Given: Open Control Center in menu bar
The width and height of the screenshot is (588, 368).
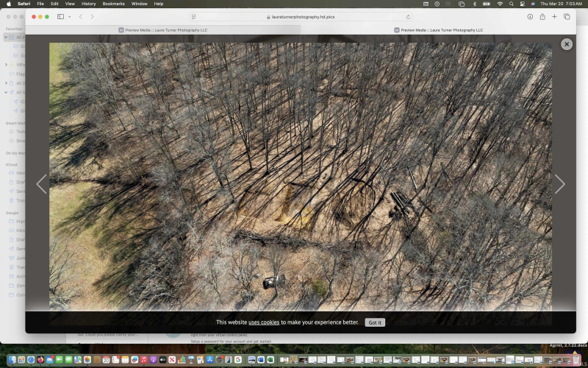Looking at the screenshot, I should (x=522, y=4).
